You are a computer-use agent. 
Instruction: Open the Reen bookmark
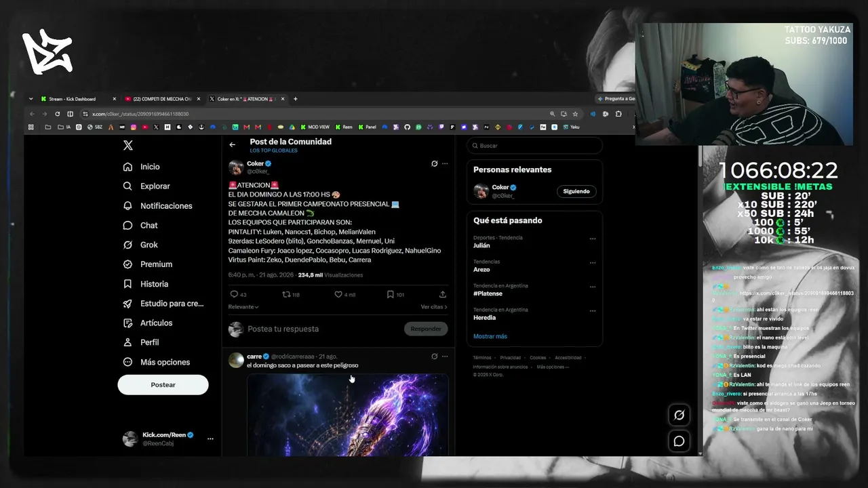pyautogui.click(x=344, y=127)
